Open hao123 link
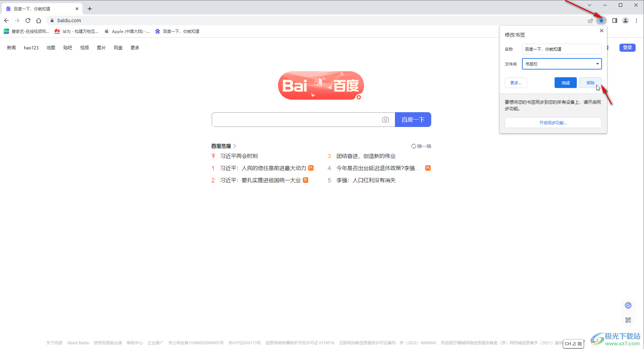The height and width of the screenshot is (349, 644). pos(31,48)
